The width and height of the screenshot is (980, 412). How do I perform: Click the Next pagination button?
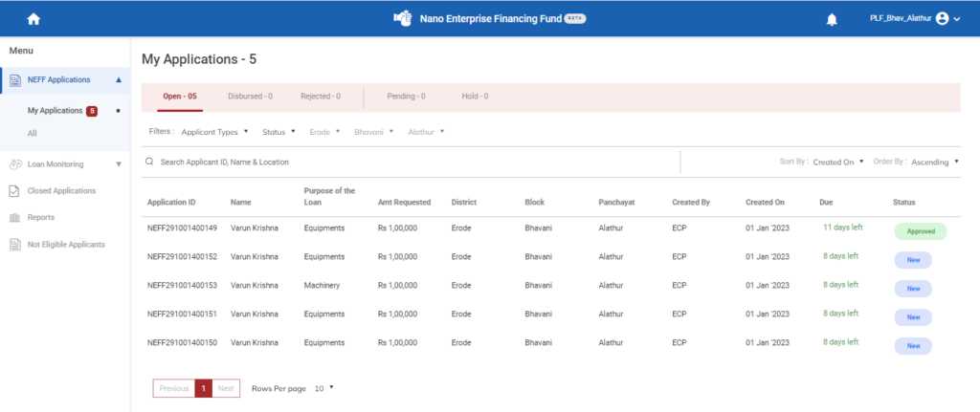coord(226,388)
